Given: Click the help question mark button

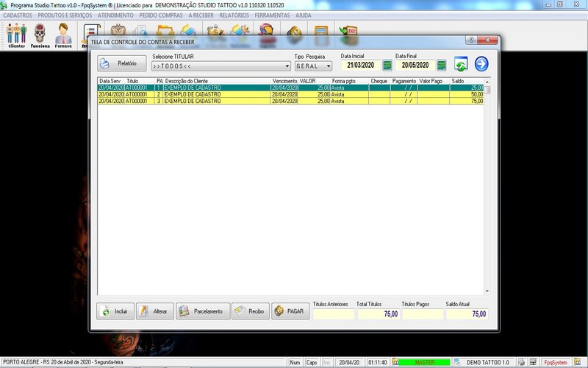Looking at the screenshot, I should coord(471,40).
